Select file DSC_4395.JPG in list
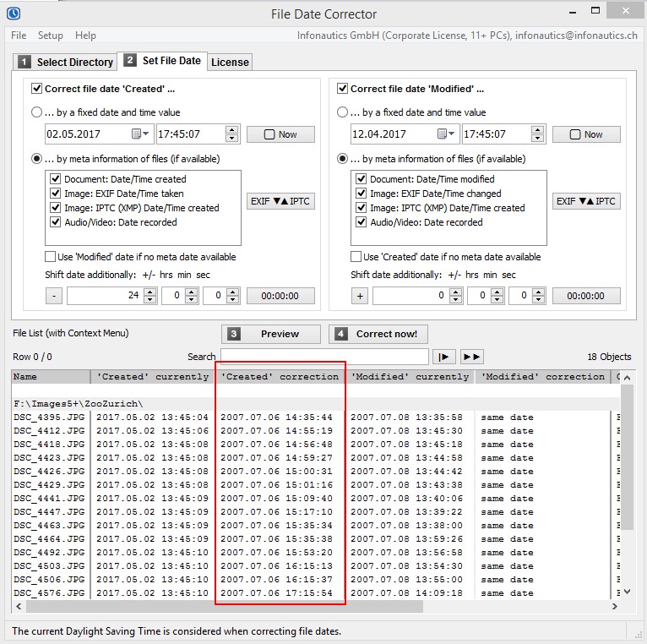Image resolution: width=647 pixels, height=644 pixels. [49, 417]
